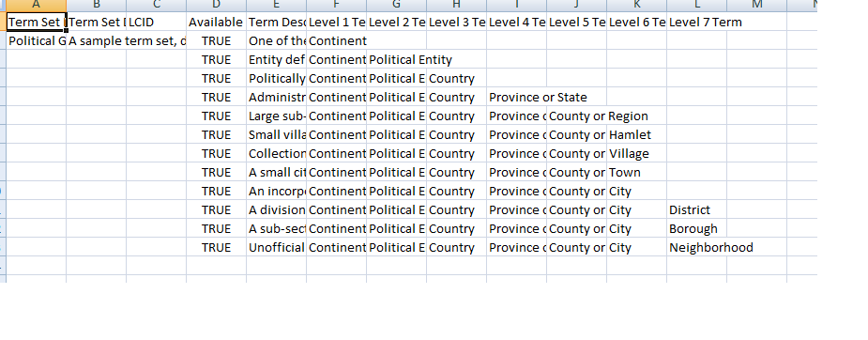Select column A header
Image resolution: width=868 pixels, height=340 pixels.
[x=36, y=6]
